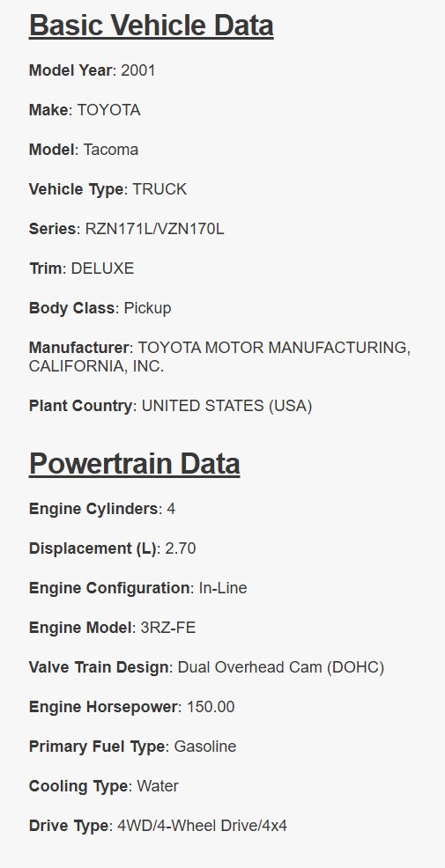The width and height of the screenshot is (445, 868).
Task: Select the Engine Configuration value In-Line
Action: pyautogui.click(x=223, y=588)
